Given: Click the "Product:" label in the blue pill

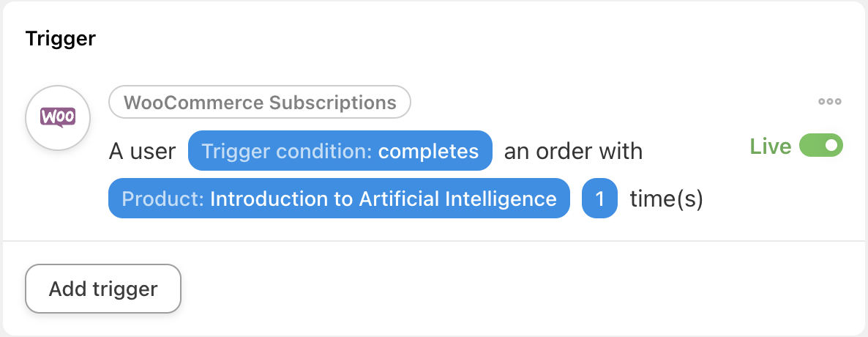Looking at the screenshot, I should (x=162, y=199).
